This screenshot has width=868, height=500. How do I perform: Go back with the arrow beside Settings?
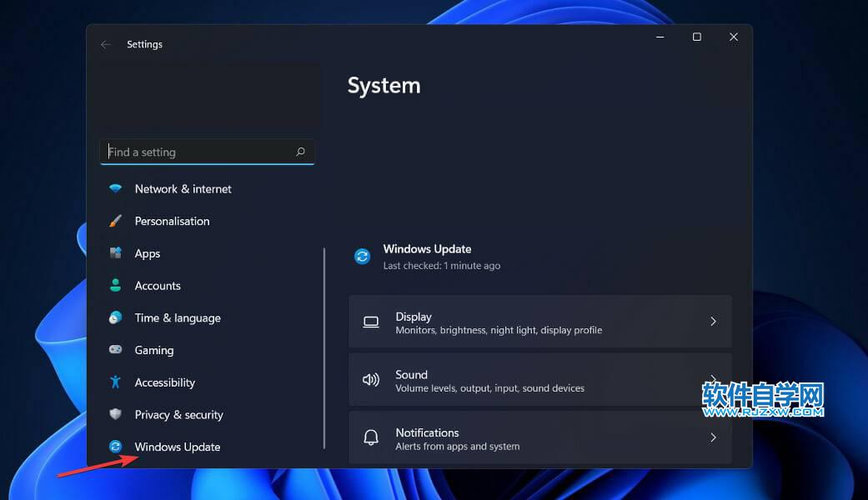pos(106,44)
